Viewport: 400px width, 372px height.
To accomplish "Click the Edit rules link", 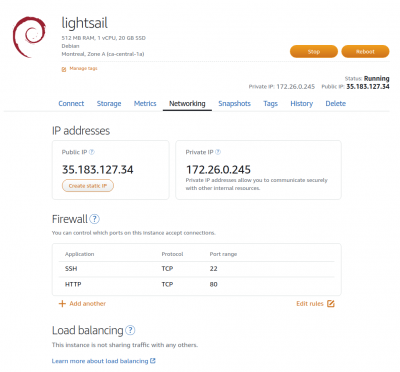I will coord(310,304).
